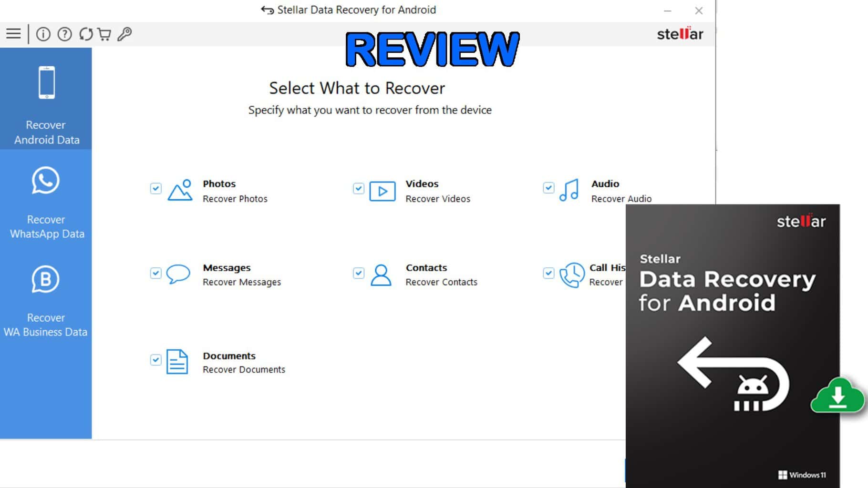Click the key activation icon
The height and width of the screenshot is (488, 868).
pyautogui.click(x=124, y=34)
